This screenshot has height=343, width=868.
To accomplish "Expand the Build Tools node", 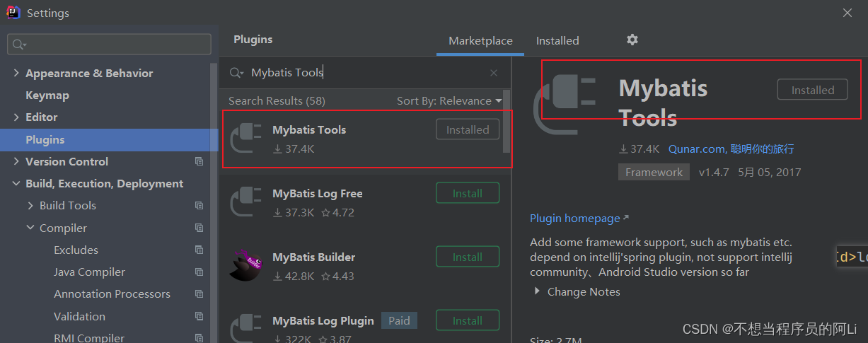I will coord(30,205).
